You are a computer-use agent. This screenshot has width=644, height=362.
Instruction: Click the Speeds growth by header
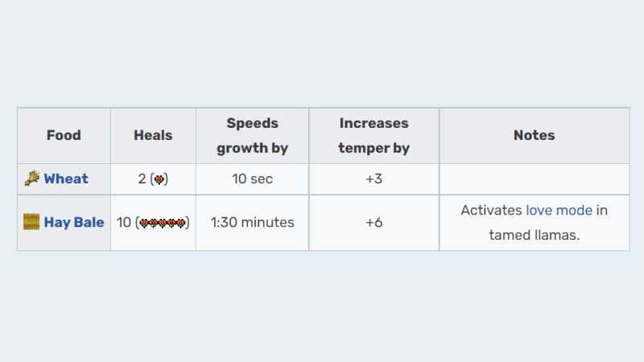[x=252, y=135]
